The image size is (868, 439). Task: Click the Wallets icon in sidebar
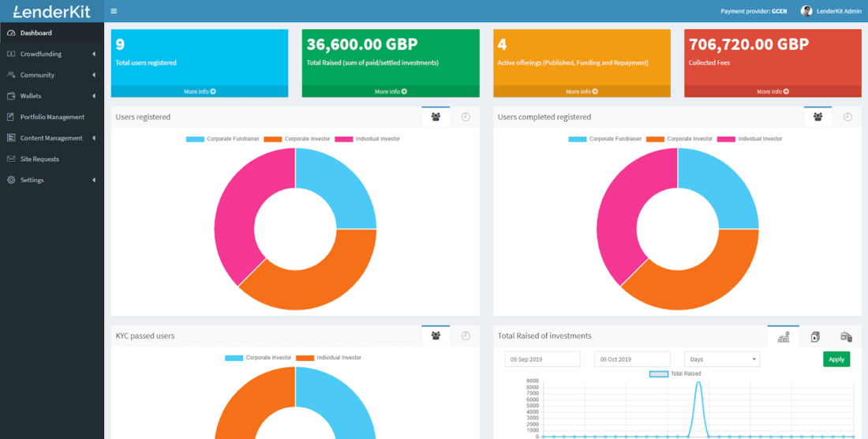[11, 96]
